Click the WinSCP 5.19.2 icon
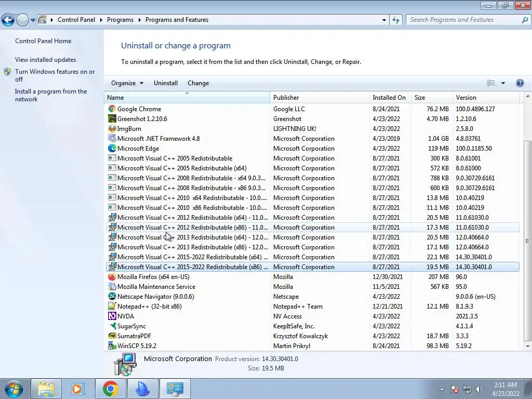Viewport: 532px width, 399px height. (x=112, y=345)
